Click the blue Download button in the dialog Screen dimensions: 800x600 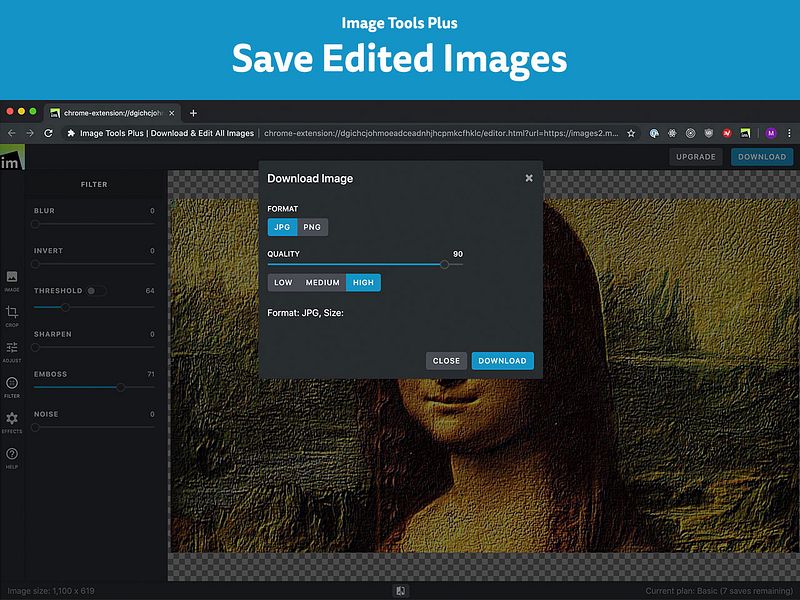[x=503, y=361]
